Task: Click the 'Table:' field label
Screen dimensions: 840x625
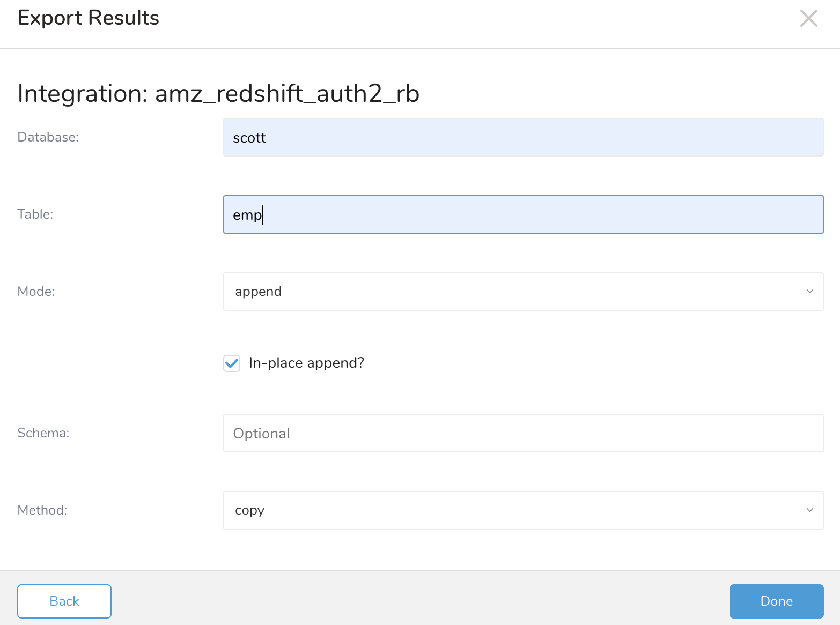Action: (35, 214)
